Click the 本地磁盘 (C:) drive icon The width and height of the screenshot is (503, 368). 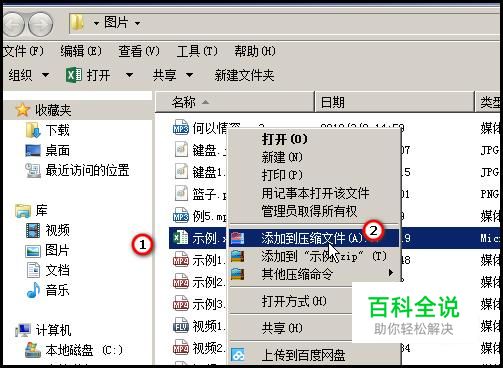click(x=33, y=350)
